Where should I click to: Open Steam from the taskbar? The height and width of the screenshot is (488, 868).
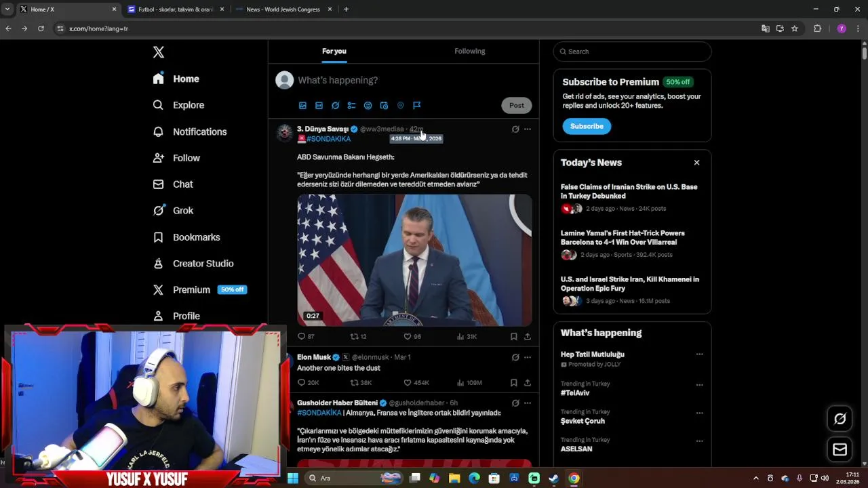click(x=553, y=478)
